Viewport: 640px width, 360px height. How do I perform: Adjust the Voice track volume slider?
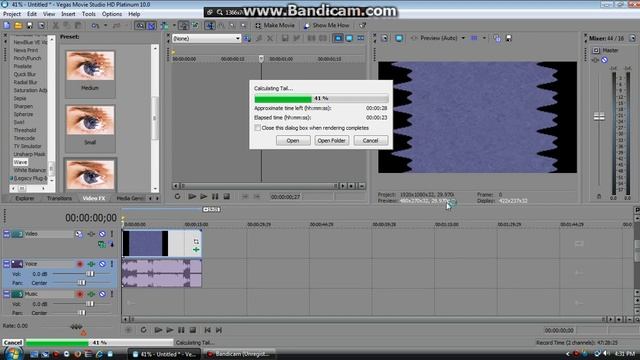pyautogui.click(x=90, y=274)
